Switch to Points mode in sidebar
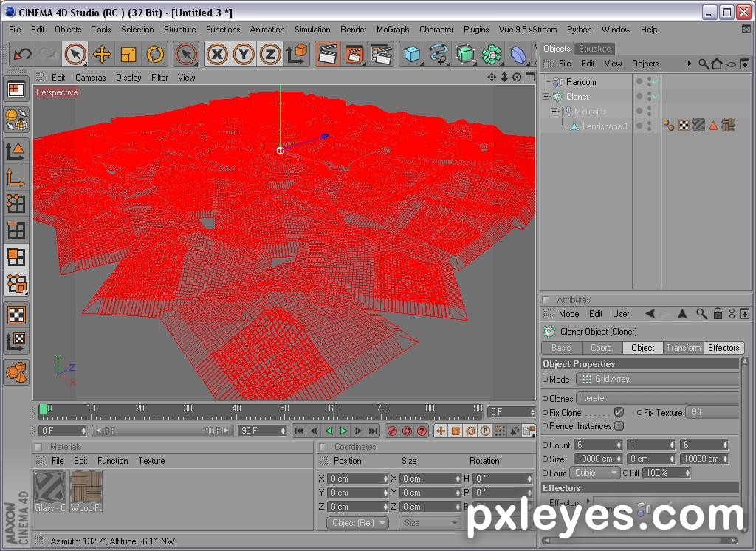756x551 pixels. (x=16, y=204)
